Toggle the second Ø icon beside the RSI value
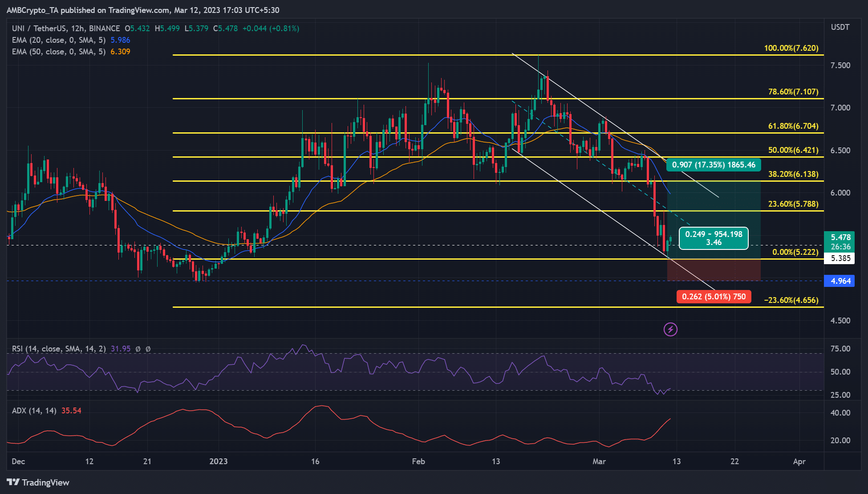 (149, 349)
